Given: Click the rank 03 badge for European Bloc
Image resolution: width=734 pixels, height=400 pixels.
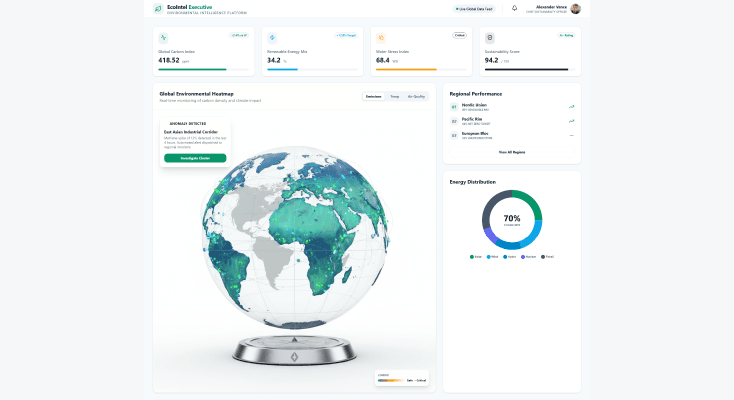Looking at the screenshot, I should coord(454,135).
